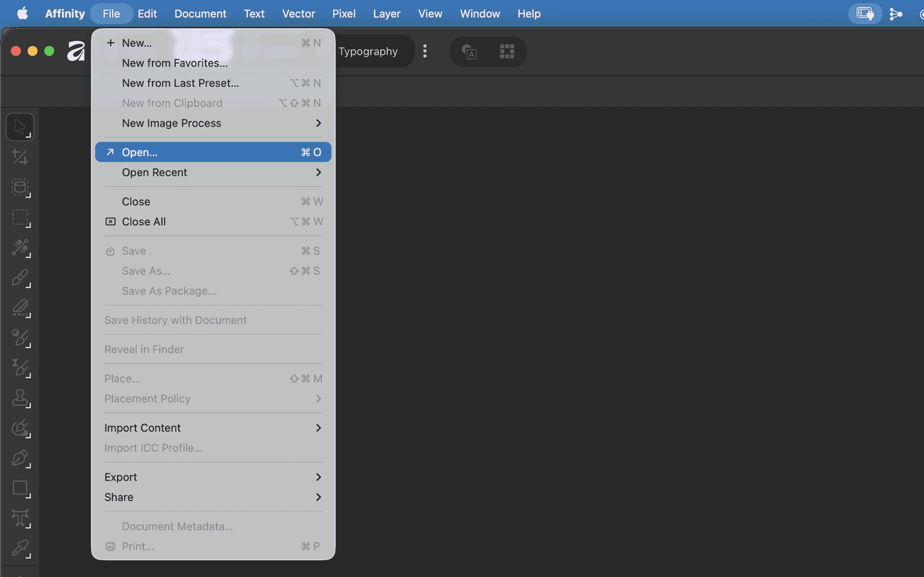This screenshot has height=577, width=924.
Task: Expand the Import Content submenu arrow
Action: coord(319,428)
